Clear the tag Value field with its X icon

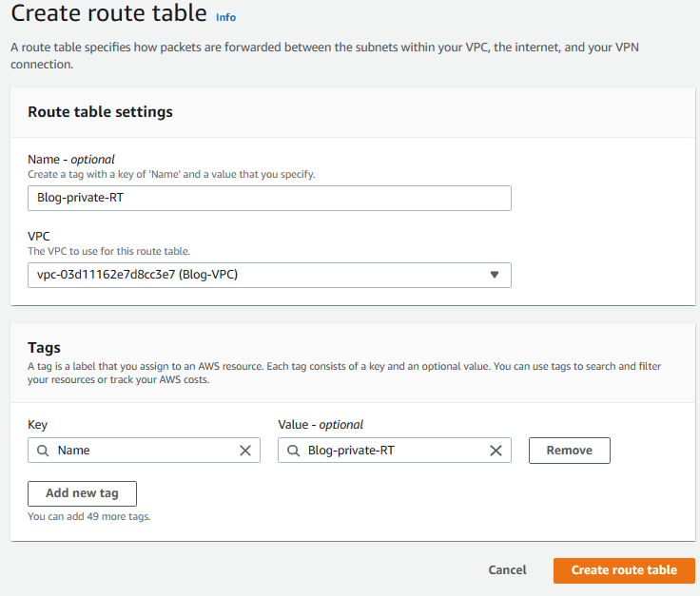tap(496, 451)
